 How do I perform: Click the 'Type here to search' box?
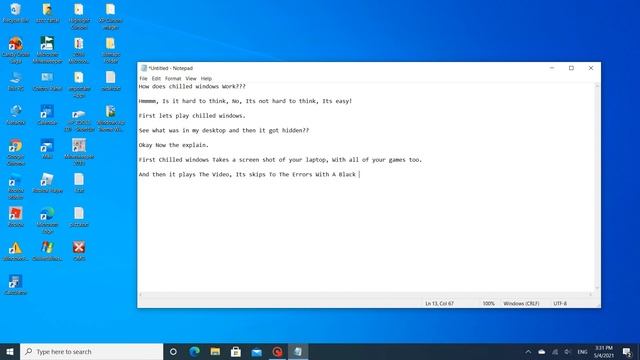point(91,351)
